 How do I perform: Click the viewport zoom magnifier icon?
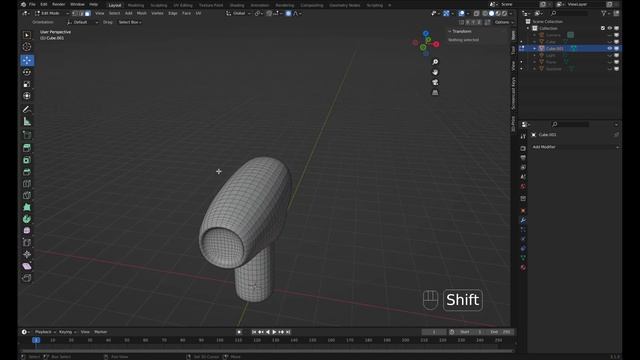pyautogui.click(x=435, y=62)
